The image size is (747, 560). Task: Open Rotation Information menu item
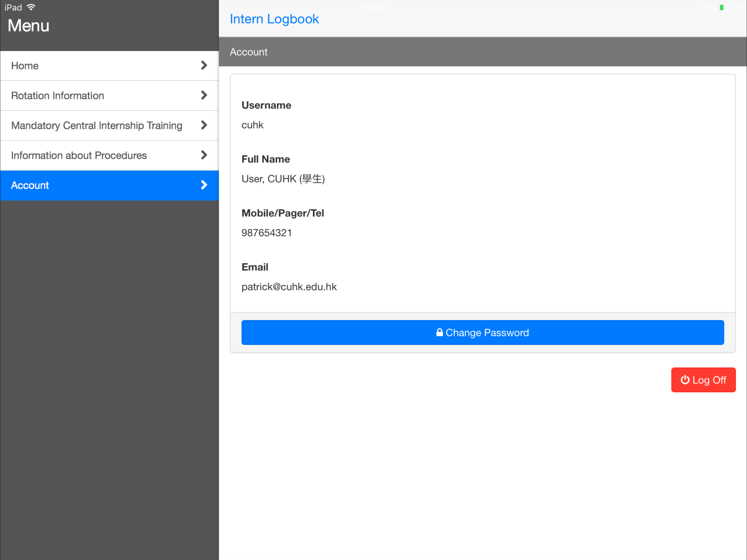109,96
